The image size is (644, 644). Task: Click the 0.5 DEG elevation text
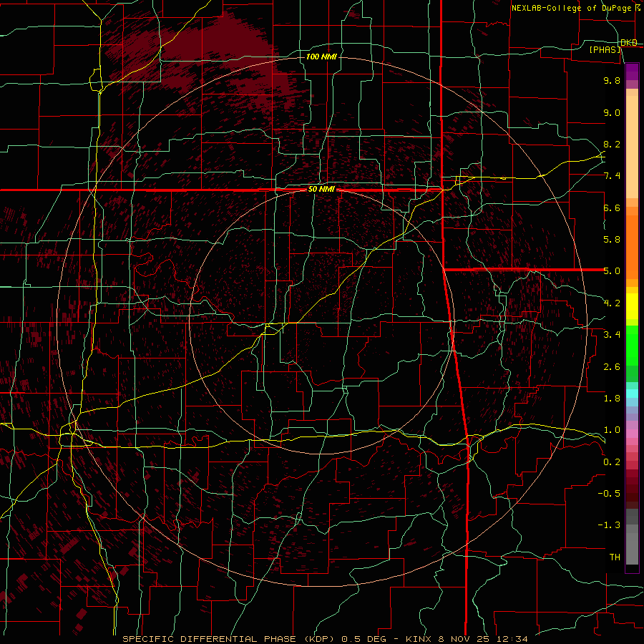point(366,639)
